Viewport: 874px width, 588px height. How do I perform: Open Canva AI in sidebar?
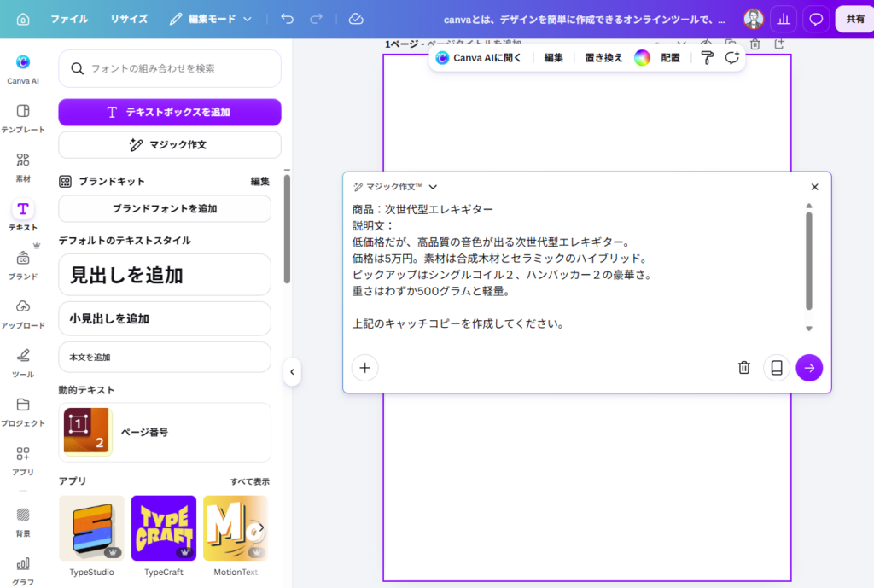coord(23,69)
